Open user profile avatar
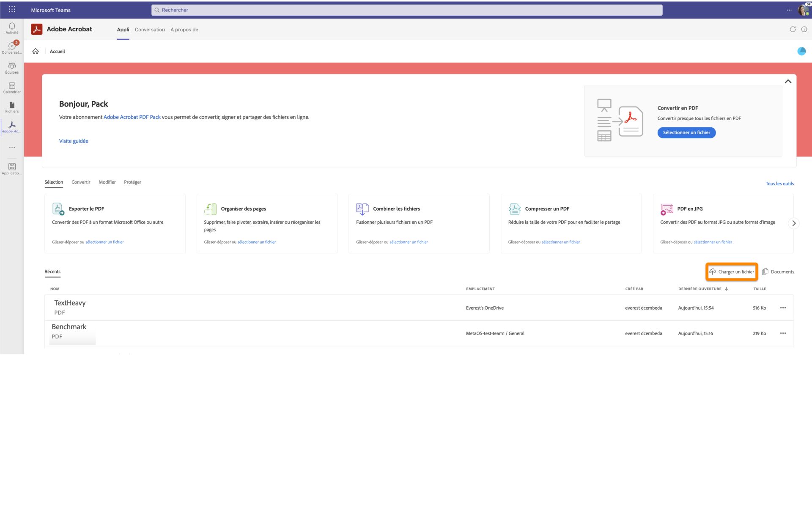 tap(803, 10)
